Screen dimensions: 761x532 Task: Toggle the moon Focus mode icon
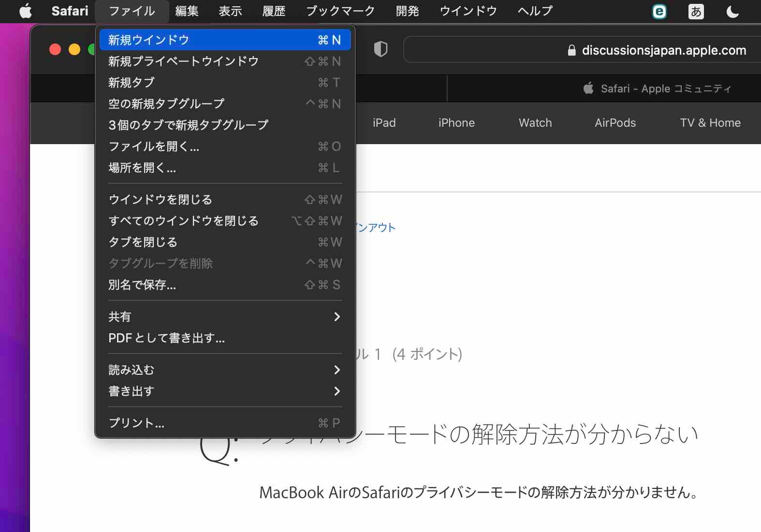click(732, 11)
